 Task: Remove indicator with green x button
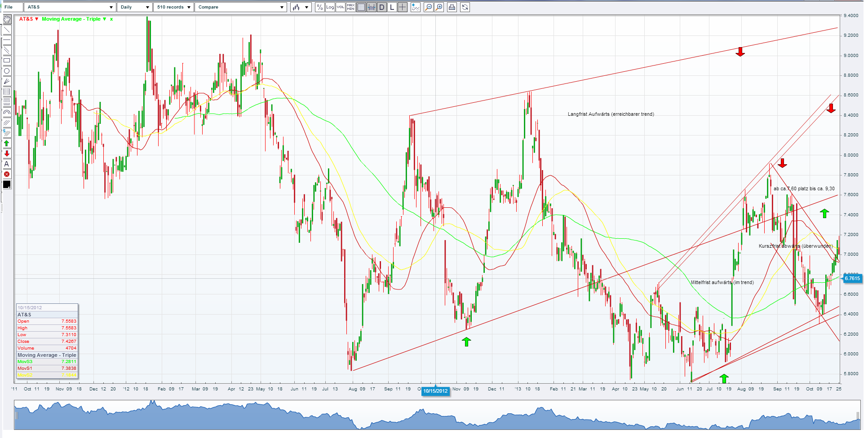[x=111, y=19]
